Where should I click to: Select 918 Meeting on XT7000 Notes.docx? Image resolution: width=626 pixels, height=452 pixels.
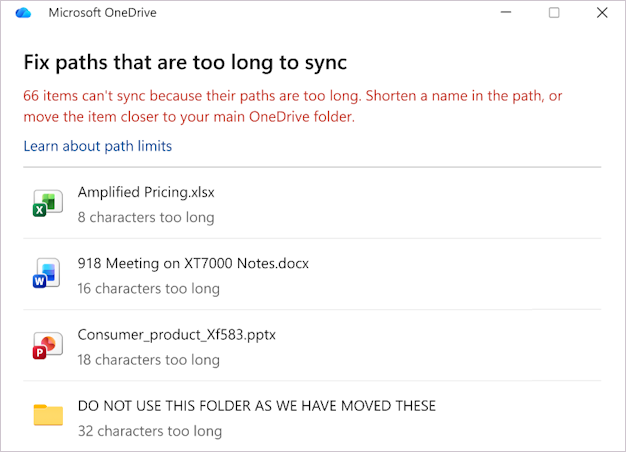coord(193,264)
